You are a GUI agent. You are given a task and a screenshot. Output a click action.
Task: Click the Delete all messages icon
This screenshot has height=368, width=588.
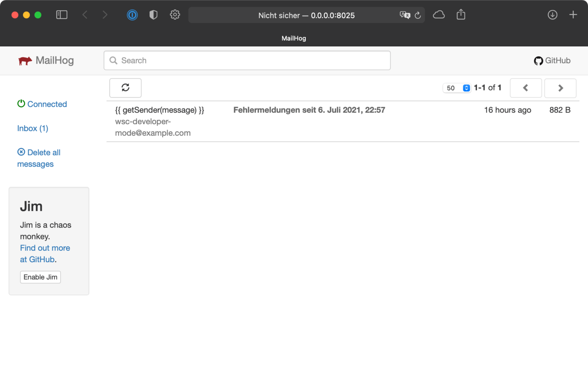tap(21, 152)
